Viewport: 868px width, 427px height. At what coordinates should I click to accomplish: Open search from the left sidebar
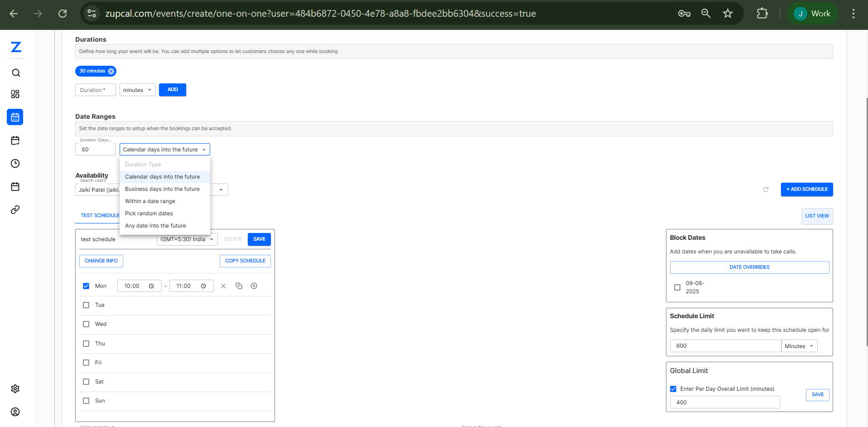[x=15, y=73]
